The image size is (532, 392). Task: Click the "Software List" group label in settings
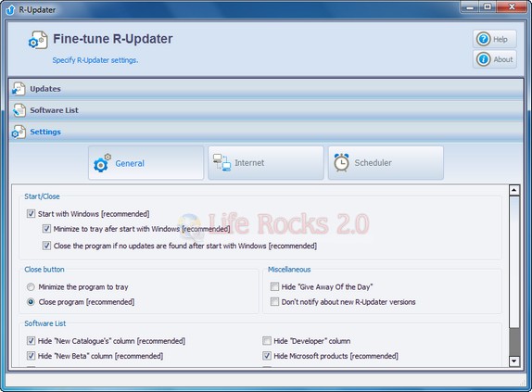click(45, 323)
